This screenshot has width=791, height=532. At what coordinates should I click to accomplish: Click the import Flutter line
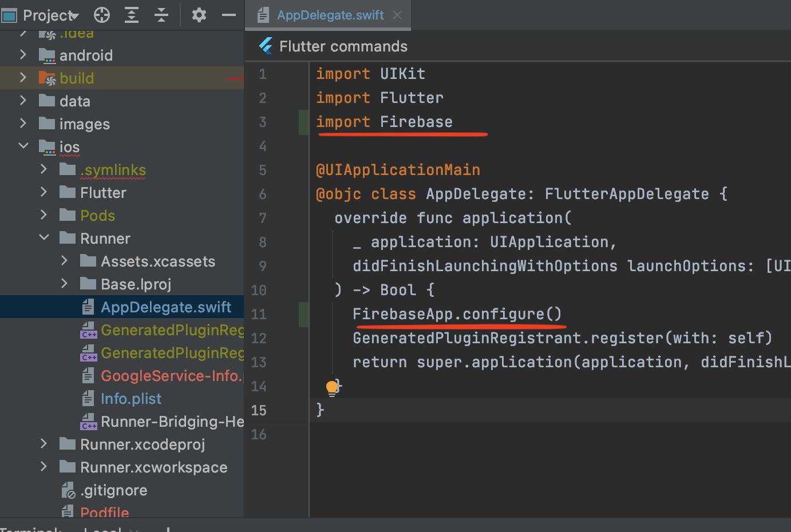pos(379,98)
